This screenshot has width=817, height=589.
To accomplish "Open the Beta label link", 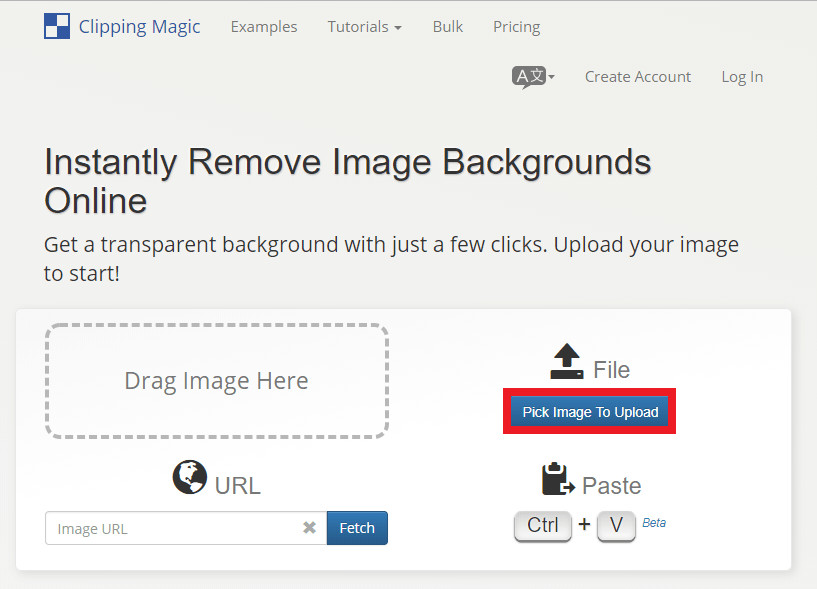I will pos(654,522).
